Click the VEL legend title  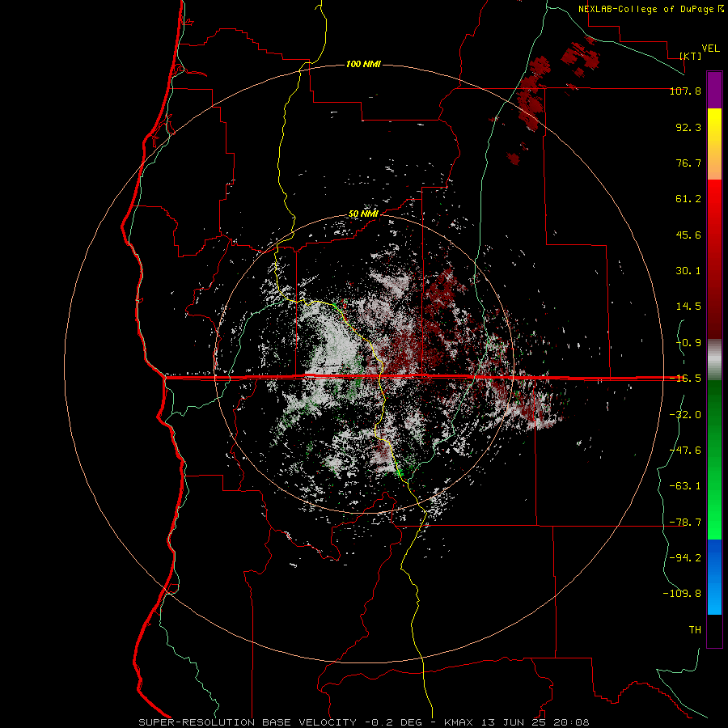[710, 49]
